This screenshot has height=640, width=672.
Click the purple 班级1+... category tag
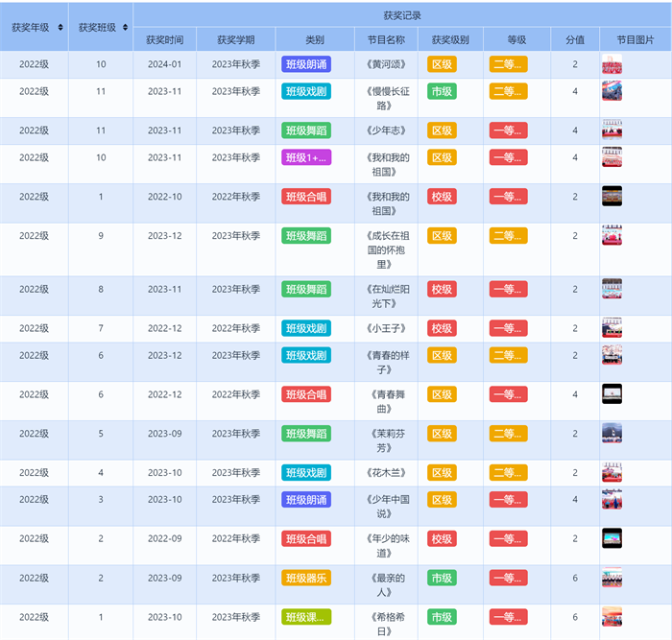(x=306, y=157)
